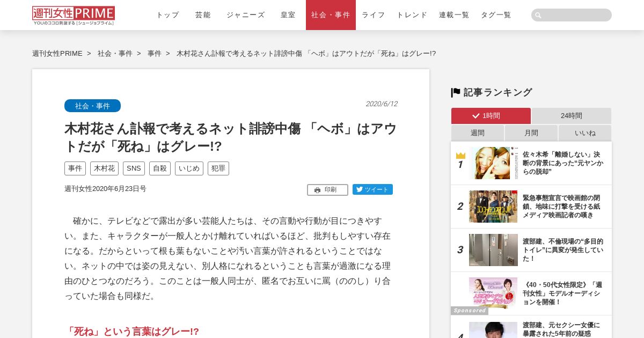644x338 pixels.
Task: Switch ranking to 週間 tab
Action: click(478, 133)
